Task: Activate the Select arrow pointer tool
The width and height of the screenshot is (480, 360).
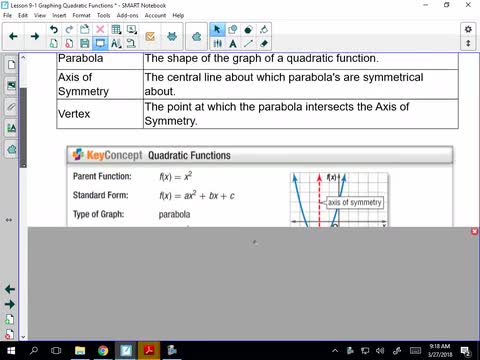Action: pyautogui.click(x=217, y=30)
